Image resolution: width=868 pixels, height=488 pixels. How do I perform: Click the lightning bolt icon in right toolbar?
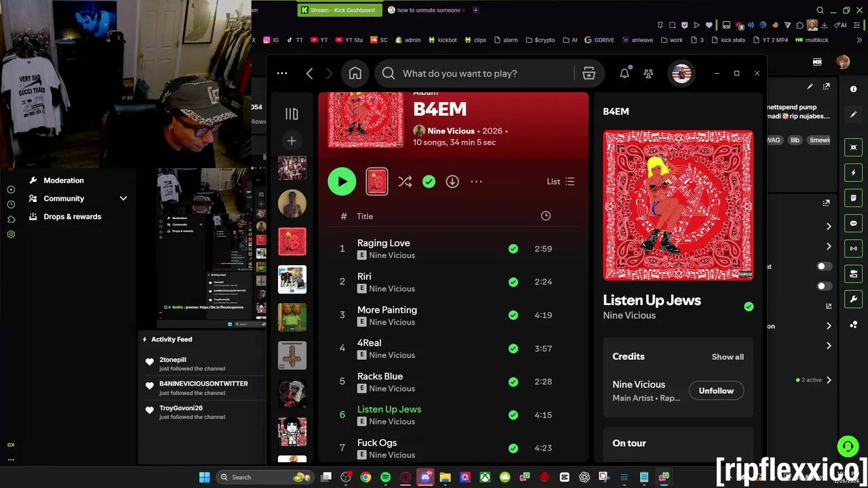click(x=854, y=173)
